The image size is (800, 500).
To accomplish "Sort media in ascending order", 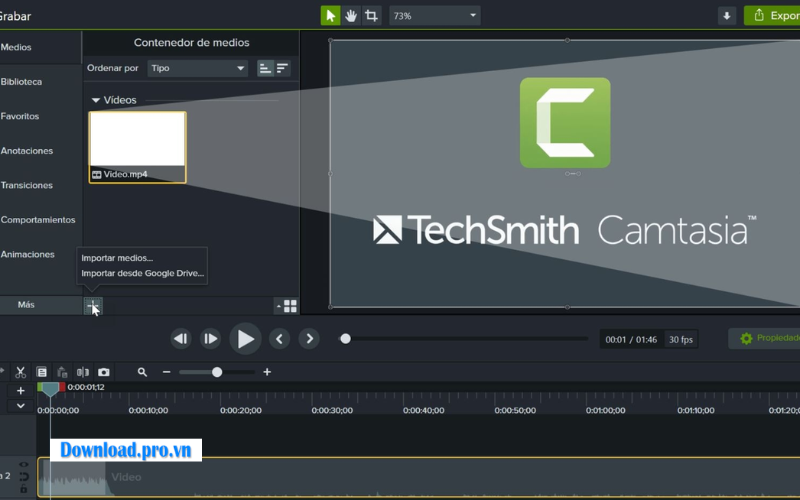I will pos(265,68).
